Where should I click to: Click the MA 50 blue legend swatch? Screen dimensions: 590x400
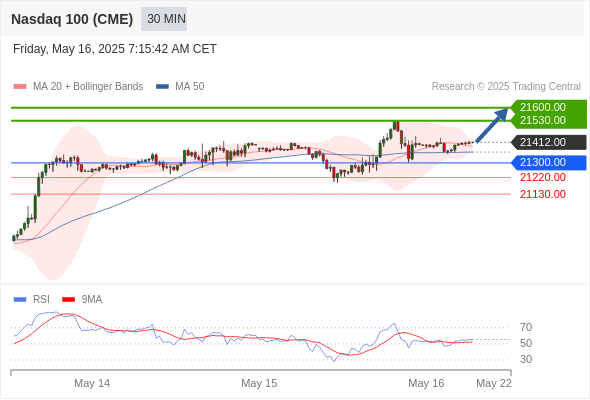point(162,87)
